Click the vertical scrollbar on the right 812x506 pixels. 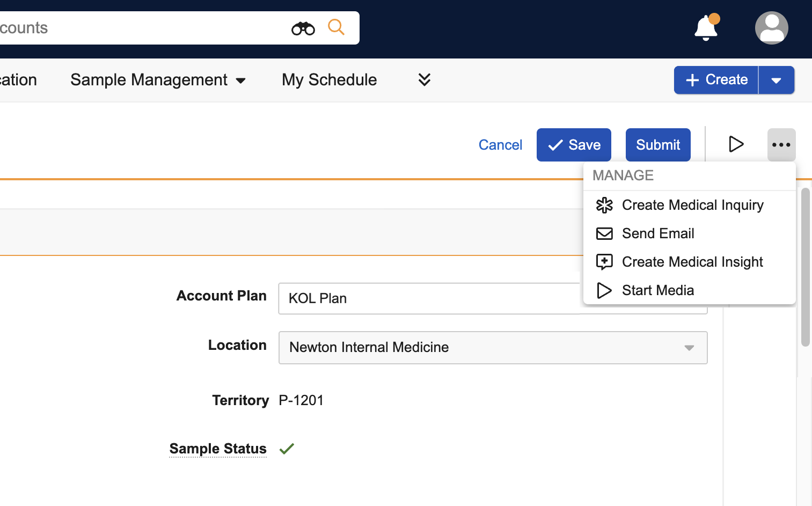pos(805,267)
